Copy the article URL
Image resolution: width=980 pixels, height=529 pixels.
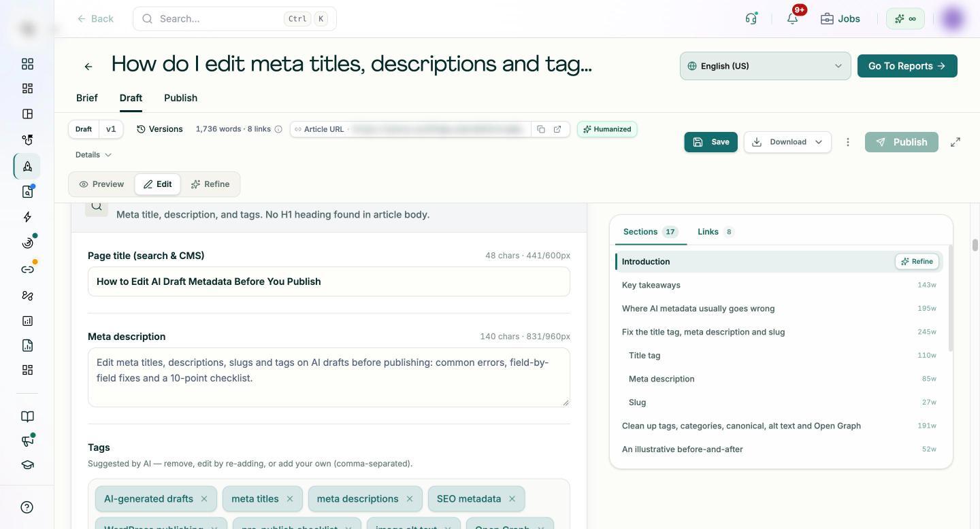coord(541,129)
